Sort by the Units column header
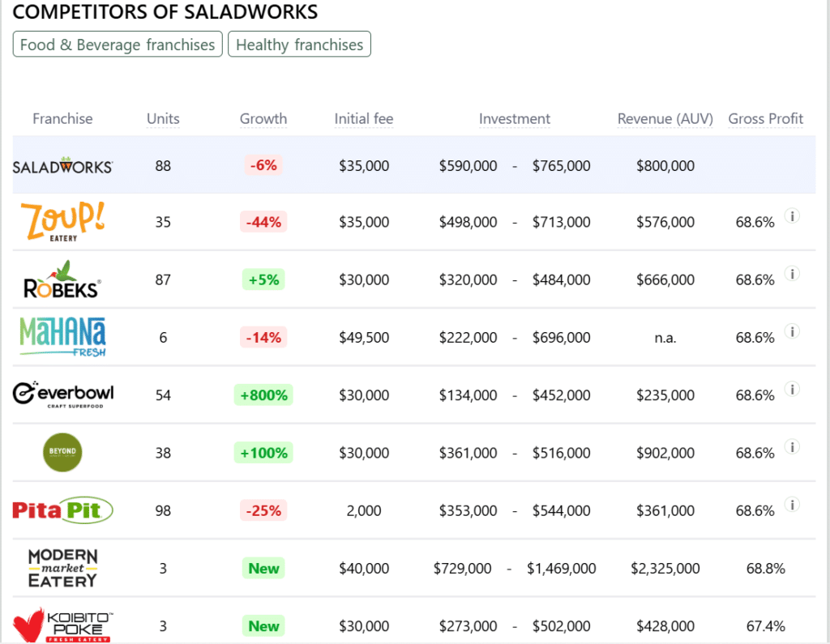830x644 pixels. pyautogui.click(x=163, y=119)
